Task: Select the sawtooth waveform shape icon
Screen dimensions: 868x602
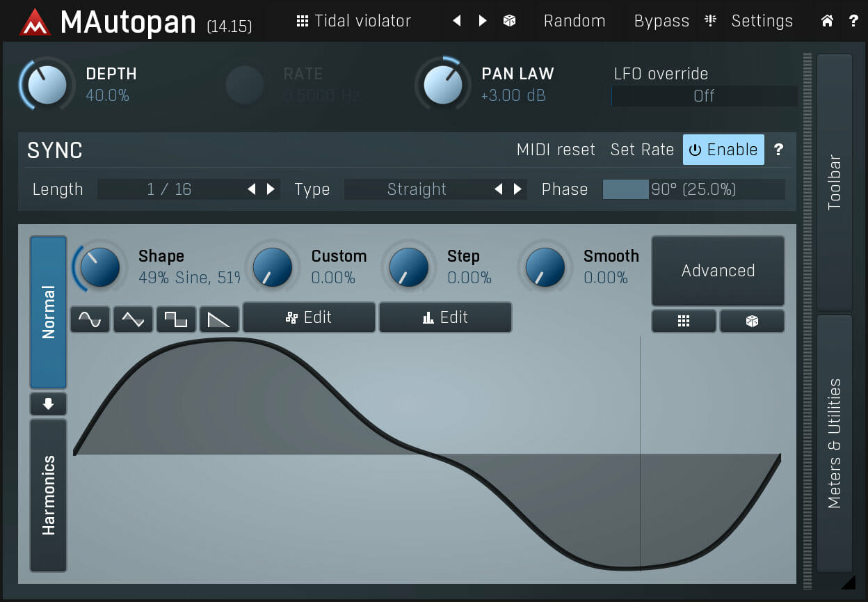Action: pyautogui.click(x=220, y=319)
